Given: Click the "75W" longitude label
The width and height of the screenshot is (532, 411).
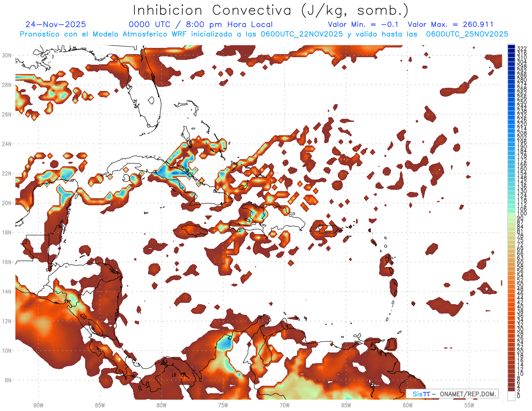Looking at the screenshot, I should 223,405.
